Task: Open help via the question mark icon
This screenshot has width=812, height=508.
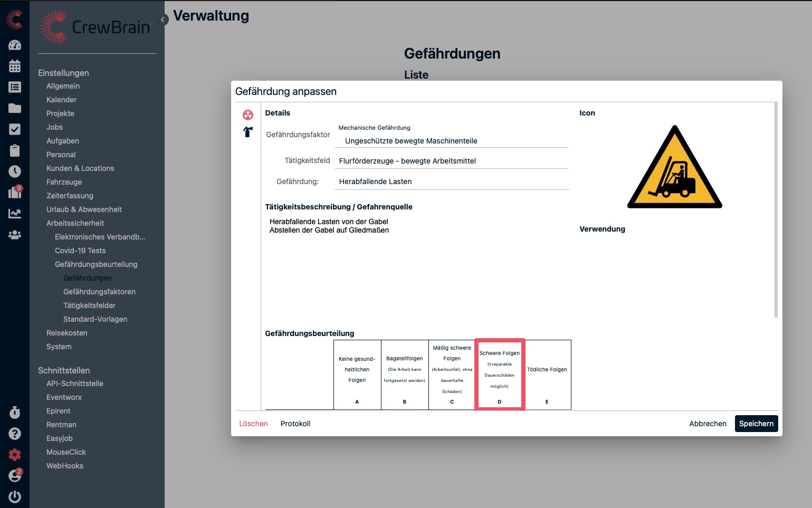Action: [15, 434]
